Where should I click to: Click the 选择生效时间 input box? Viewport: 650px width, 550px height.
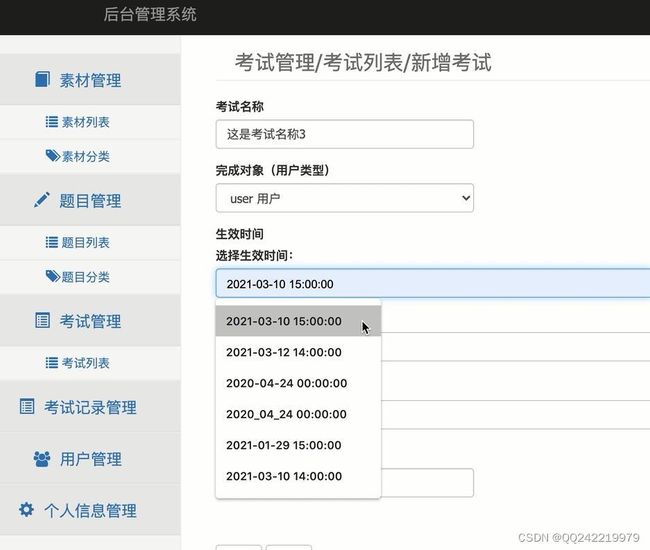[433, 283]
